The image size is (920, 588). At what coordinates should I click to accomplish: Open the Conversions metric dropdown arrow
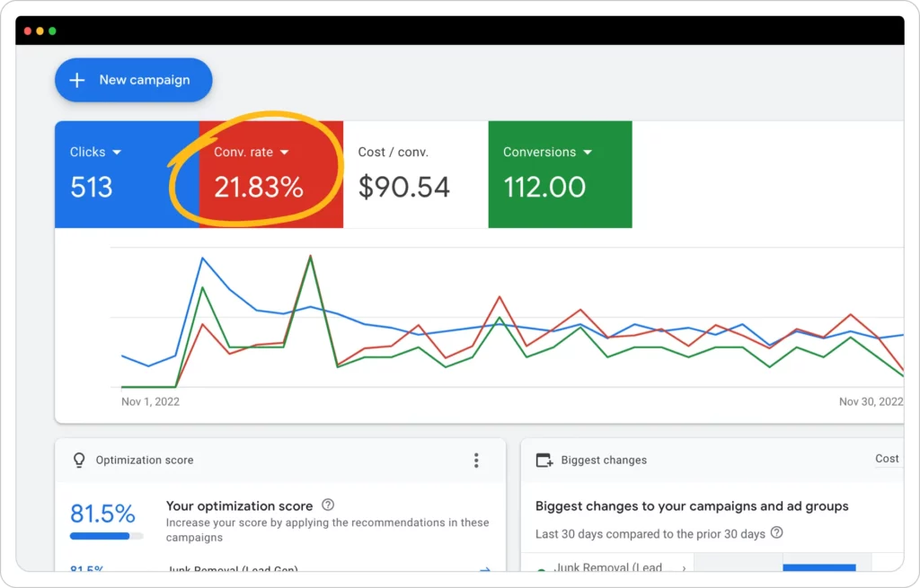(x=588, y=153)
